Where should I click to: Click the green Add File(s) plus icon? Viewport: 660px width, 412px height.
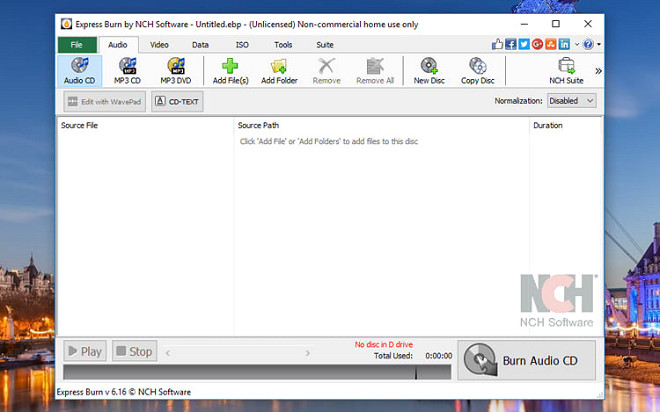[x=230, y=66]
